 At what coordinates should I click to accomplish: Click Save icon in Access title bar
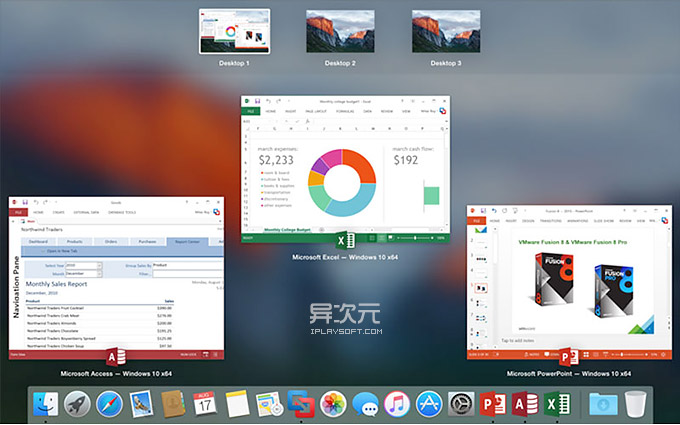25,203
